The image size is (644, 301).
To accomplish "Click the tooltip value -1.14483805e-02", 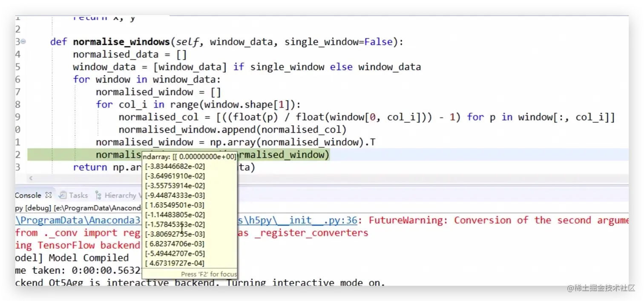I will (175, 215).
